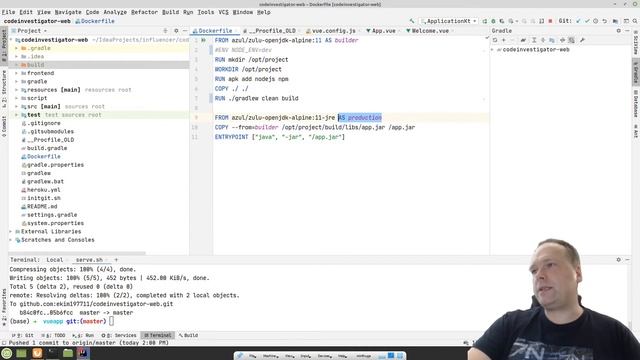640x360 pixels.
Task: Click the terminal icon in OS taskbar
Action: 52,353
